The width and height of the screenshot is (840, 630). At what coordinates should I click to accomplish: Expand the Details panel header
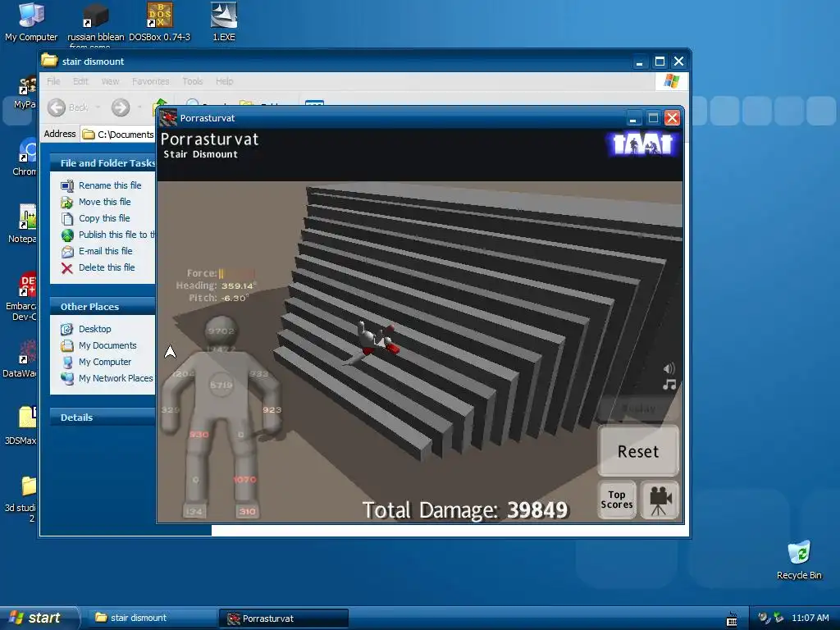click(103, 418)
